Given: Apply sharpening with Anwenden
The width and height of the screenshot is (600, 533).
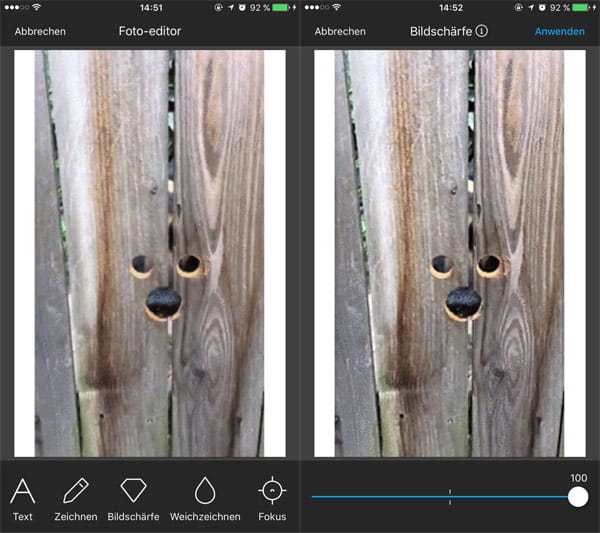Looking at the screenshot, I should (x=559, y=31).
